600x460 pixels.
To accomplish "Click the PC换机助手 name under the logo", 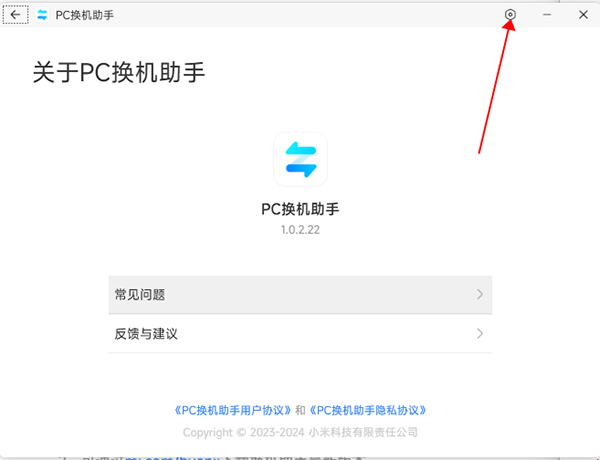I will point(300,209).
